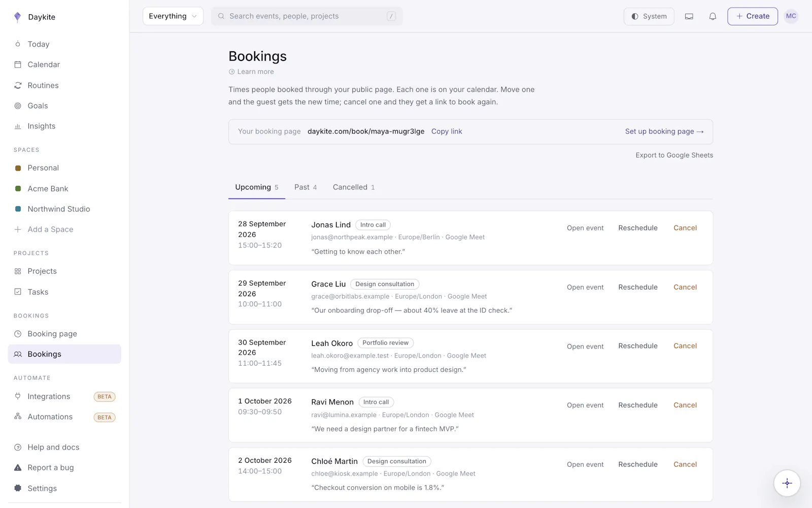Click the Tasks checkbox icon
812x508 pixels.
click(x=18, y=292)
